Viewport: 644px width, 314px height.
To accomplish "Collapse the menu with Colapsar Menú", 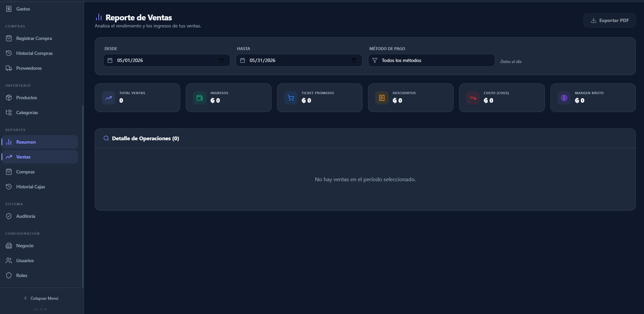I will 41,298.
